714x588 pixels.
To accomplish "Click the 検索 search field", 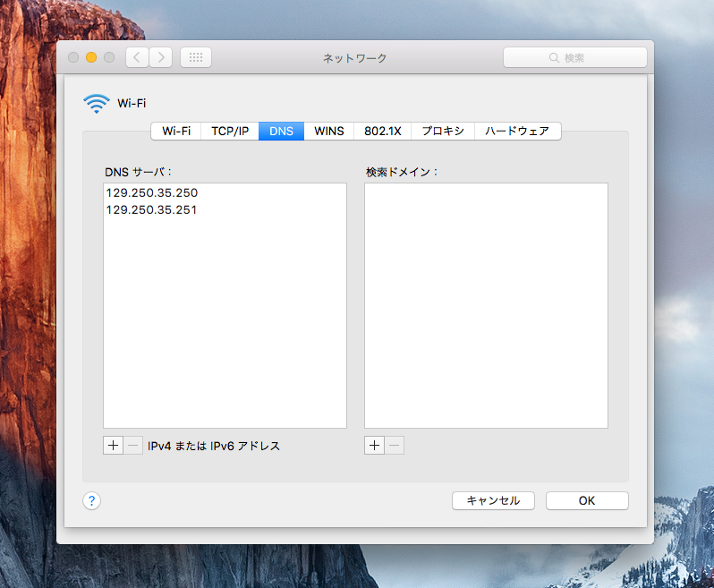I will click(575, 58).
